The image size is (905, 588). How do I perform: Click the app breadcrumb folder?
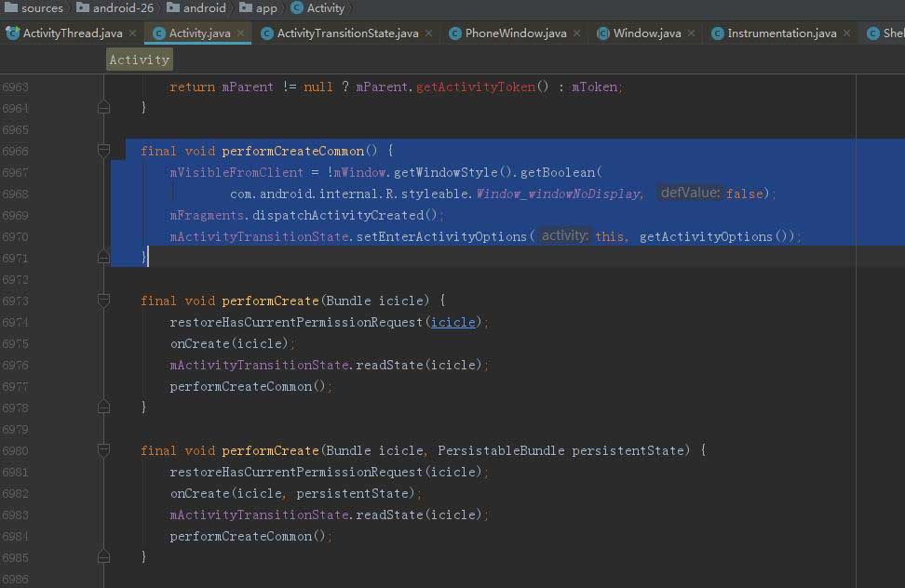258,8
